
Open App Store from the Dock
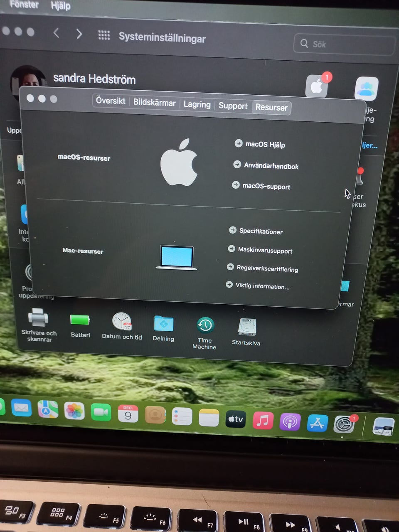pyautogui.click(x=317, y=423)
